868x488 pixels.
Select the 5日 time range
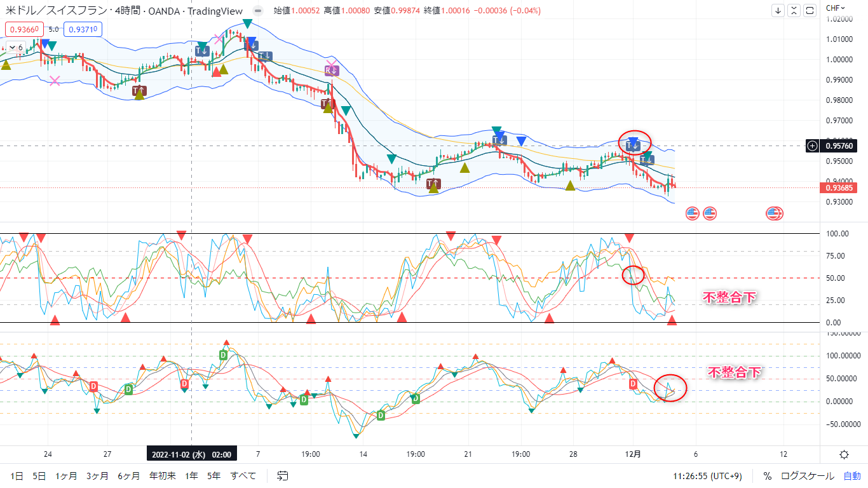(x=39, y=475)
